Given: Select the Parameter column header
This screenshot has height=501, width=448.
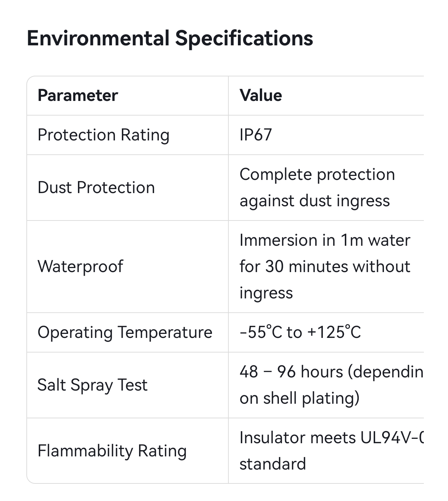Looking at the screenshot, I should [x=78, y=95].
